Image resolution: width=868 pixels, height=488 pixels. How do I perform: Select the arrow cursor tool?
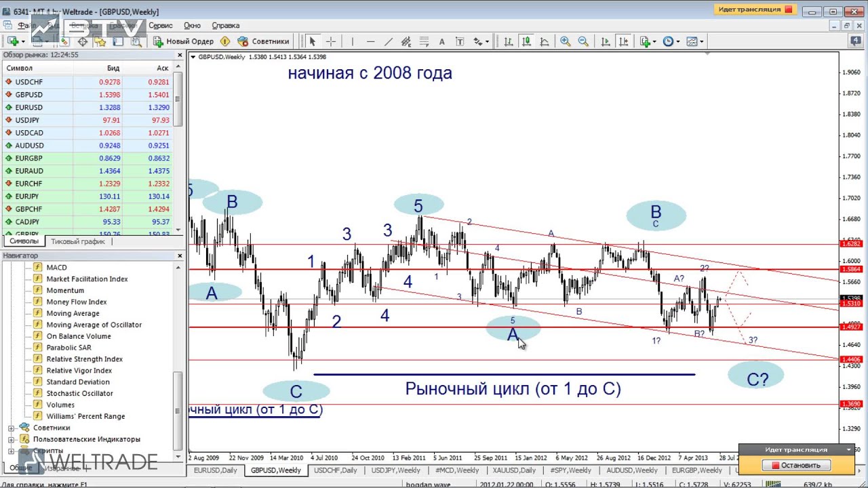coord(313,41)
